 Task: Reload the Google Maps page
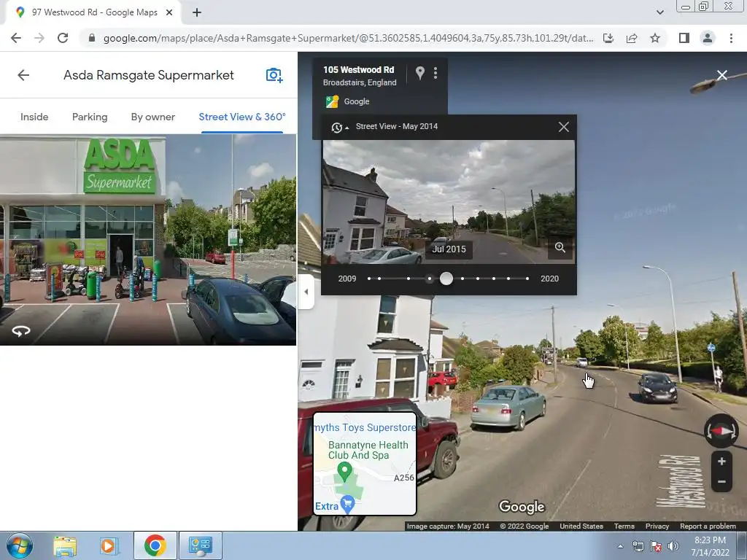point(63,38)
